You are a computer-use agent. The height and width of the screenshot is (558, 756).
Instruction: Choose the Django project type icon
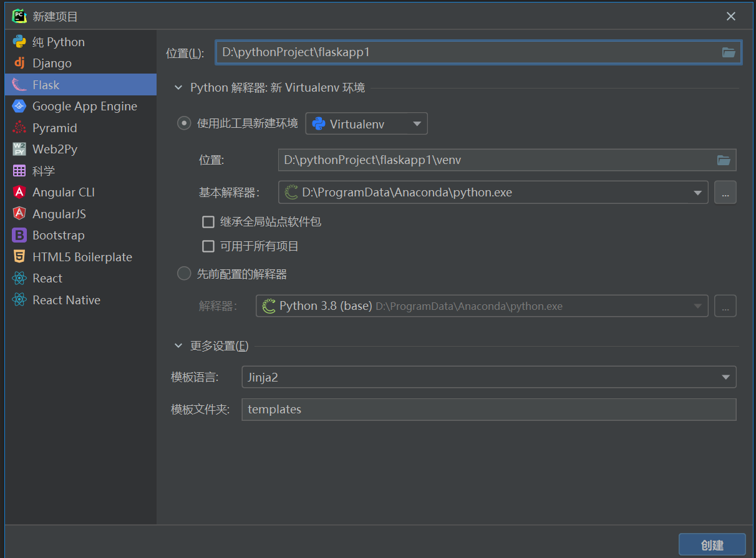19,63
